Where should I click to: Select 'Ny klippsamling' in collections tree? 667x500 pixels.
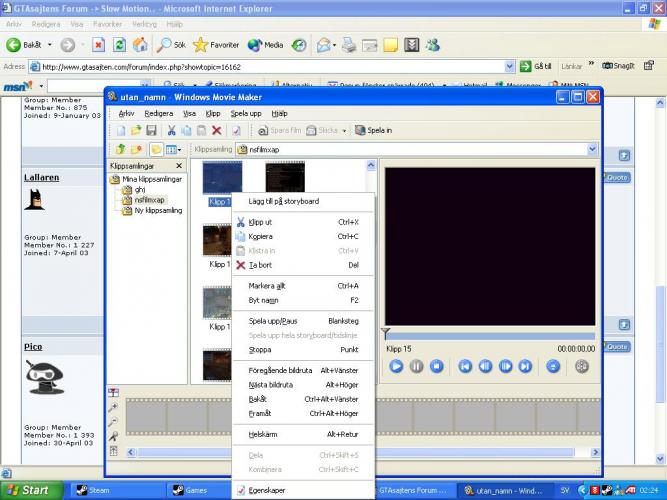(x=158, y=211)
